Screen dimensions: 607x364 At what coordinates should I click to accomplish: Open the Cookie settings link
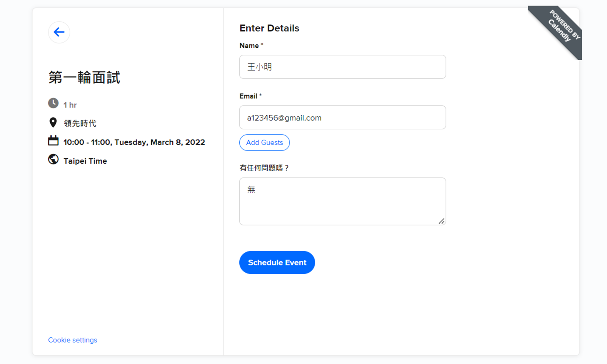coord(73,340)
